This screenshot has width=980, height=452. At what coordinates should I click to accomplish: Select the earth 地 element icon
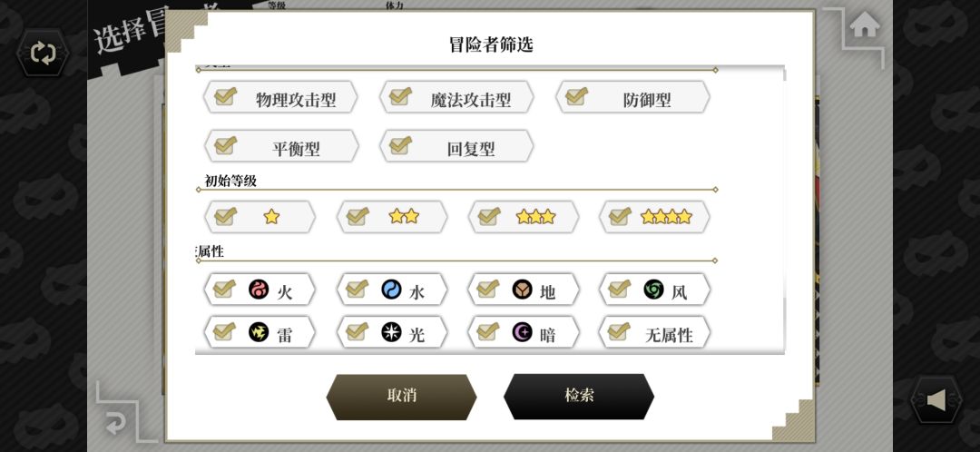pos(522,290)
